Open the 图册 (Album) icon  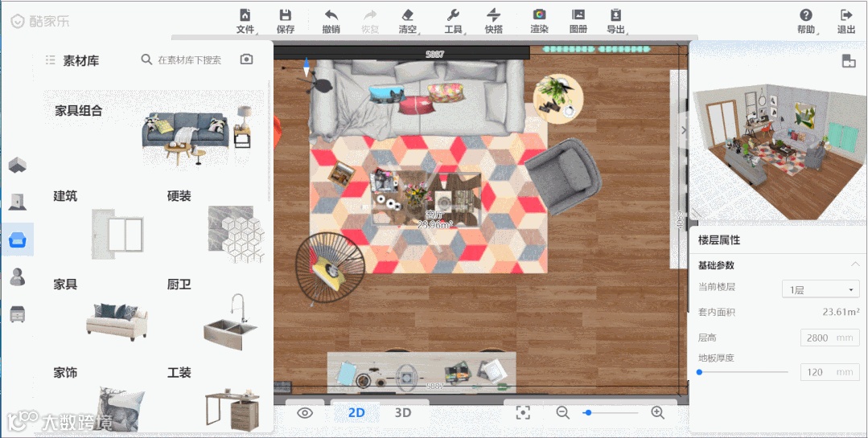pyautogui.click(x=578, y=15)
